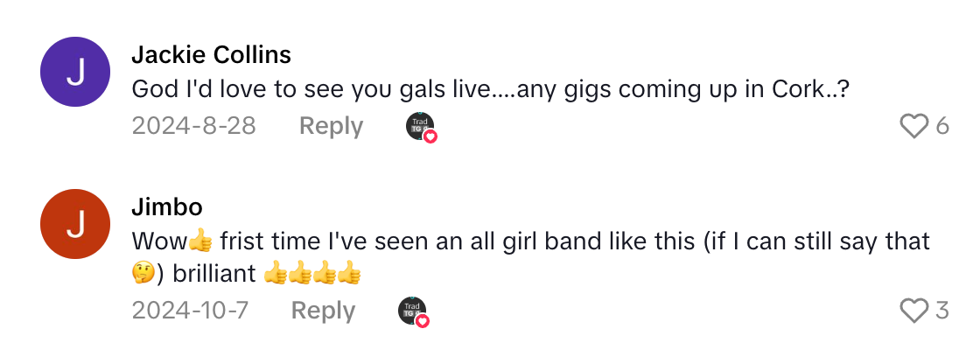Viewport: 980px width, 364px height.
Task: Click the four thumbs-up emojis after "brilliant"
Action: [312, 274]
